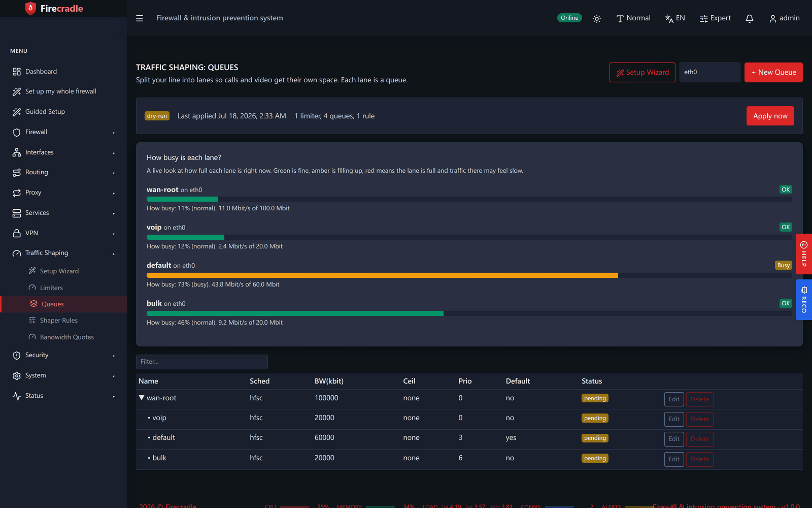The width and height of the screenshot is (812, 508).
Task: Click the Online status badge
Action: 569,18
